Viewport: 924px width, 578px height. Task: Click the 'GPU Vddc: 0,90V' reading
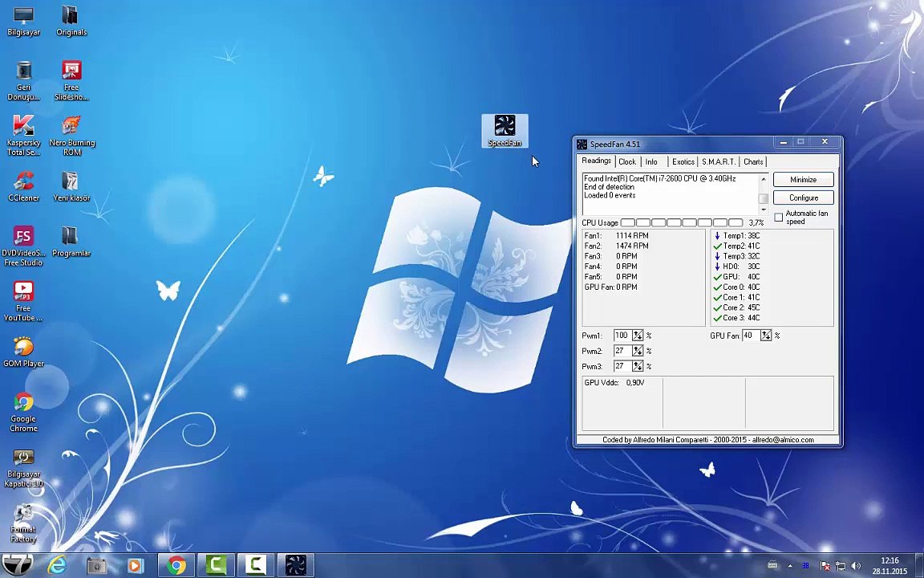point(614,383)
